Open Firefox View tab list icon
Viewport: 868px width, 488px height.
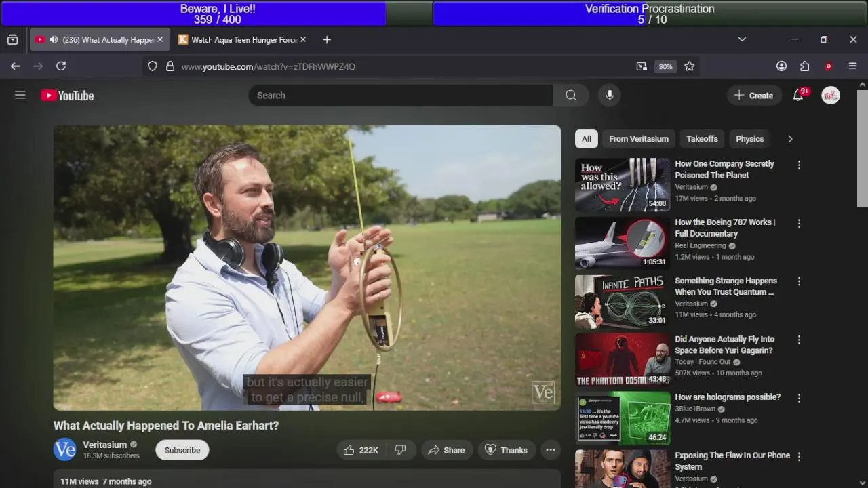13,40
